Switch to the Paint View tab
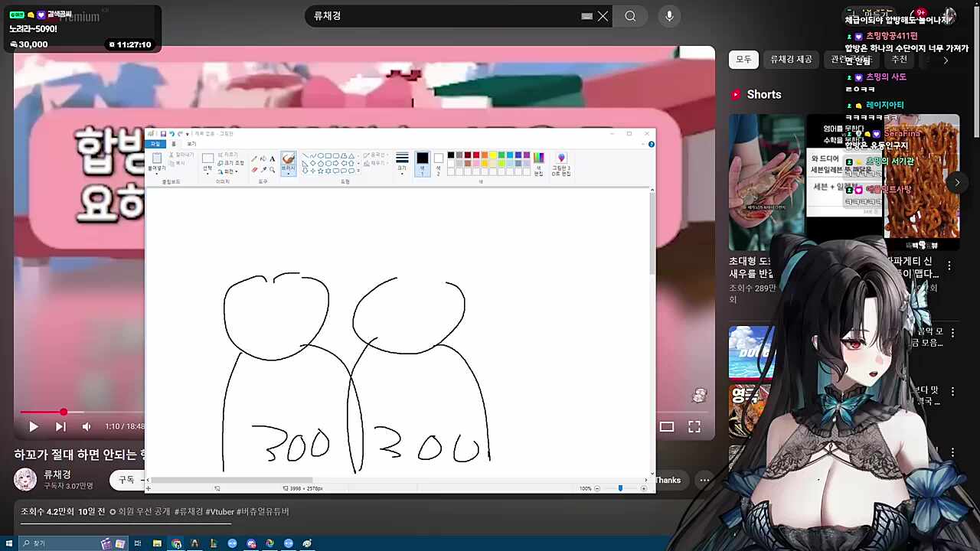This screenshot has height=551, width=980. [x=191, y=144]
